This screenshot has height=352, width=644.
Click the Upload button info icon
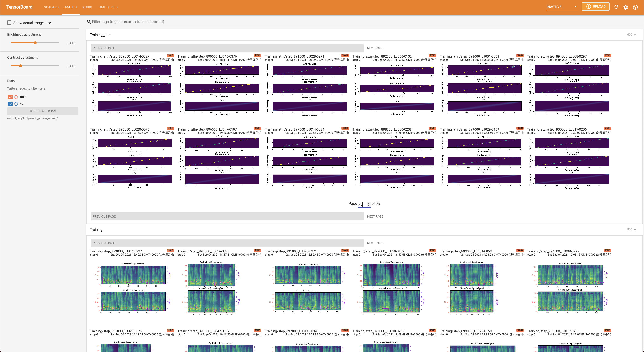[x=588, y=6]
